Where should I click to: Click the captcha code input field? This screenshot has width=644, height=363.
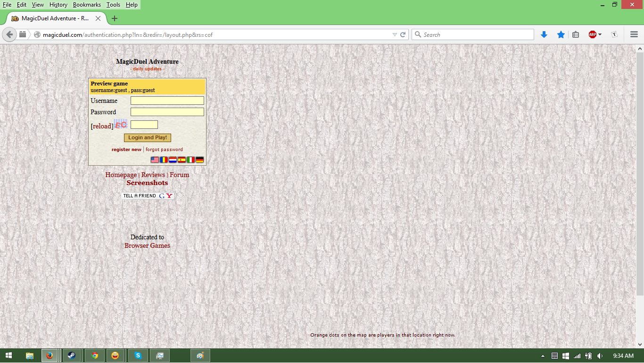click(144, 125)
